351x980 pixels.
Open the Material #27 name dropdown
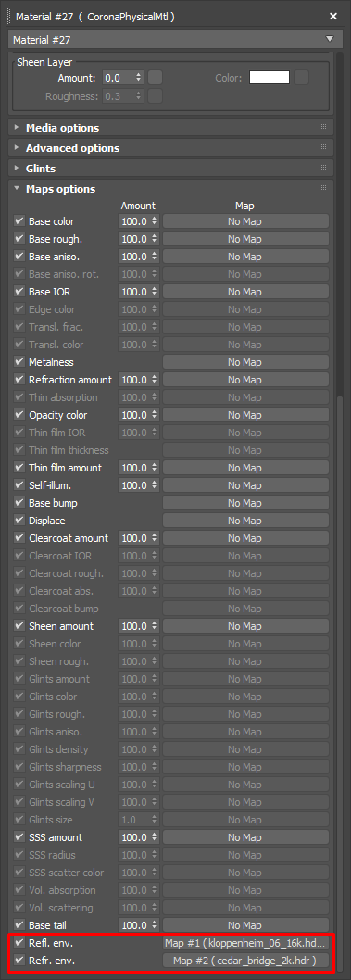175,40
